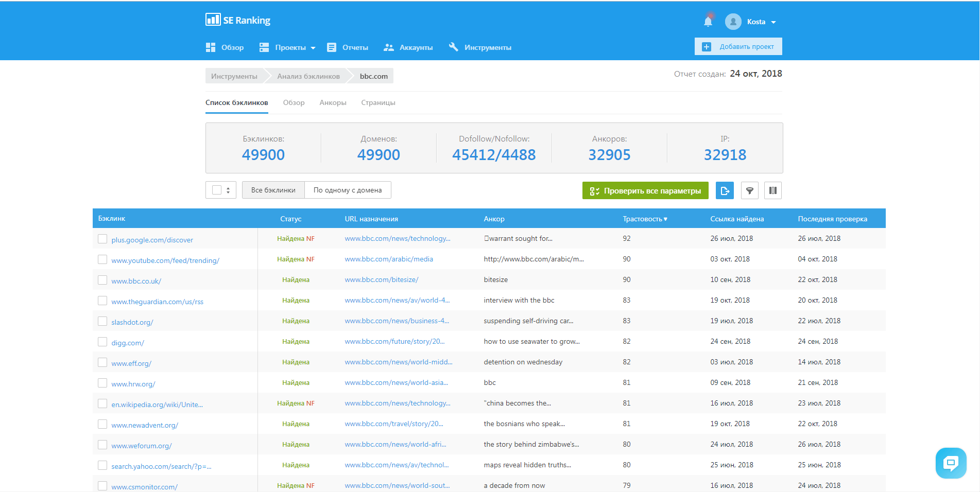Check the www.youtube.com/feed/trending row checkbox
The height and width of the screenshot is (492, 980).
pos(102,259)
